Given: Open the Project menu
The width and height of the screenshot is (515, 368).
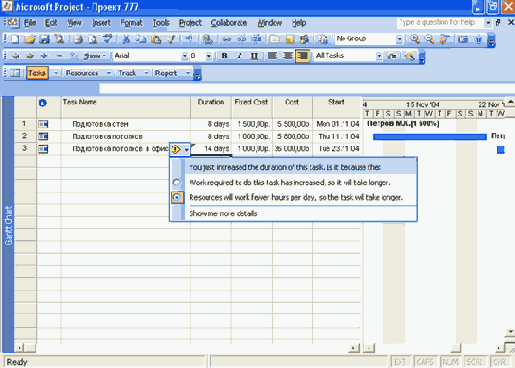Looking at the screenshot, I should pyautogui.click(x=190, y=23).
